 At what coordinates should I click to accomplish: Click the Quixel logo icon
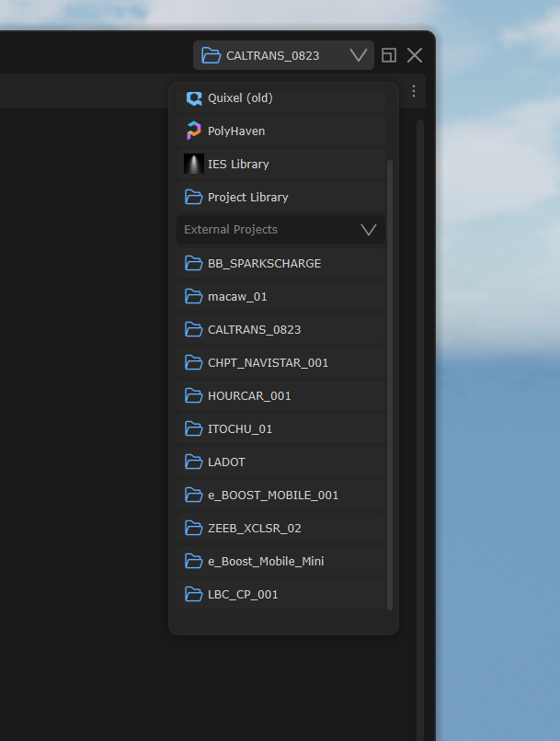pyautogui.click(x=194, y=98)
